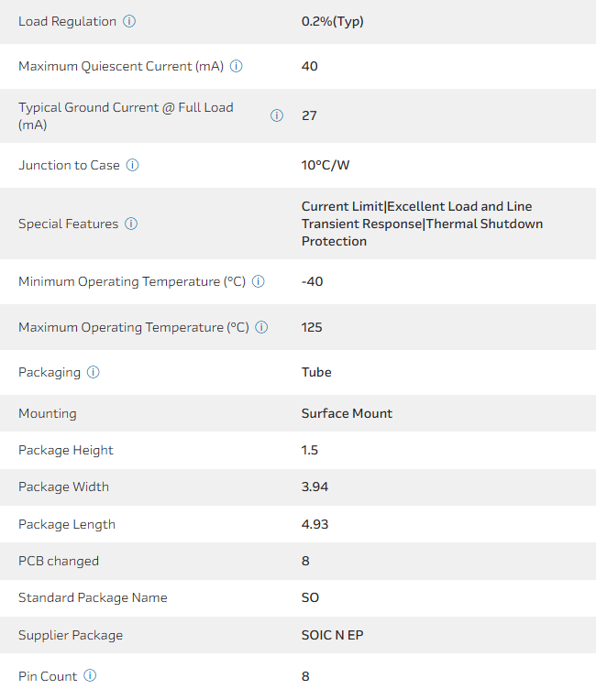Click the 0.2%(Typ) load regulation value
The width and height of the screenshot is (596, 700).
[333, 21]
